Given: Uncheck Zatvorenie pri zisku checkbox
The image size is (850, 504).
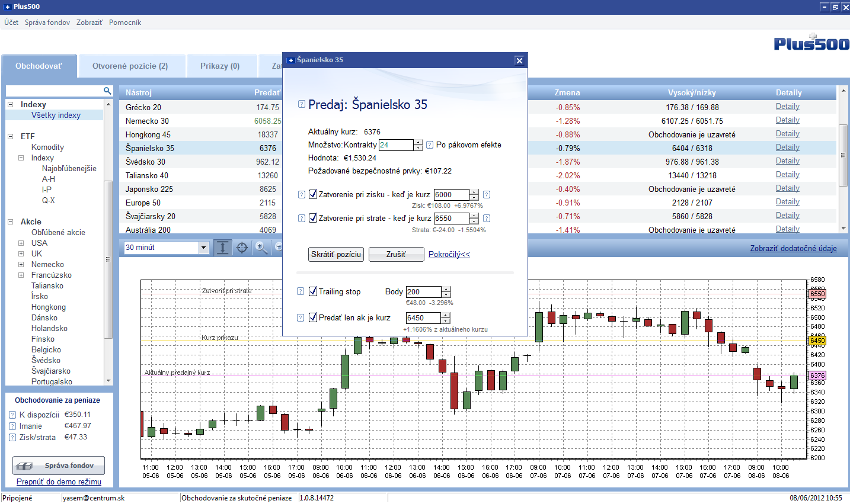Looking at the screenshot, I should pyautogui.click(x=313, y=194).
